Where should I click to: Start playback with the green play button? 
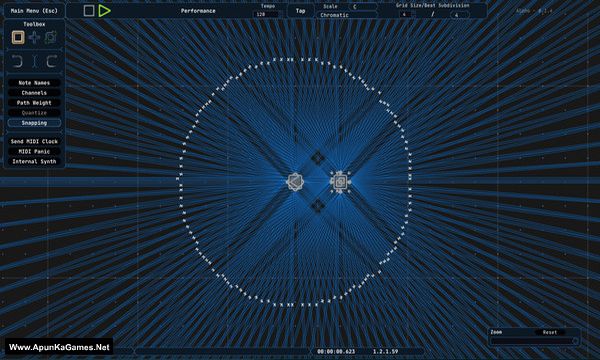coord(104,11)
